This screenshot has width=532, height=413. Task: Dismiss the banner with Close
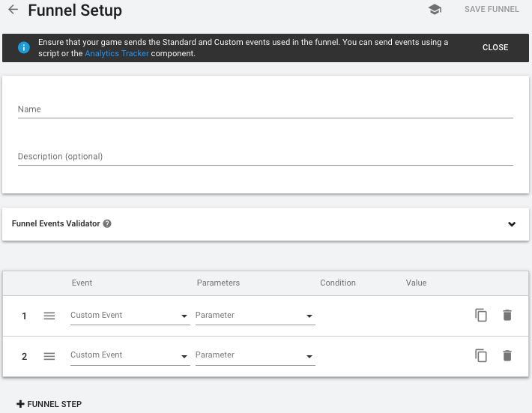[x=495, y=47]
